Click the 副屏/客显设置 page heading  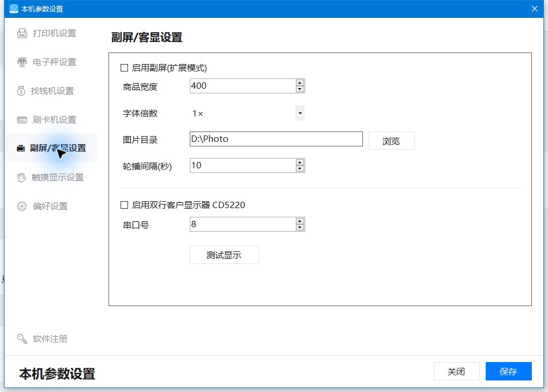click(x=147, y=37)
